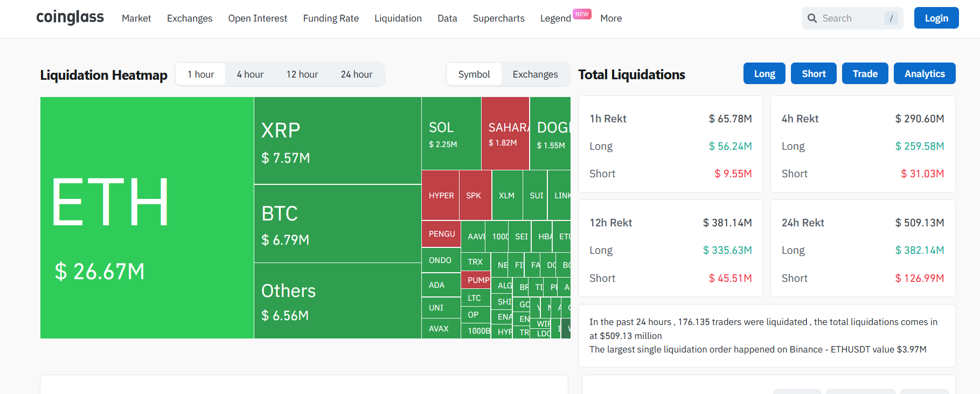
Task: Click the red SAHARA heatmap tile
Action: 505,133
